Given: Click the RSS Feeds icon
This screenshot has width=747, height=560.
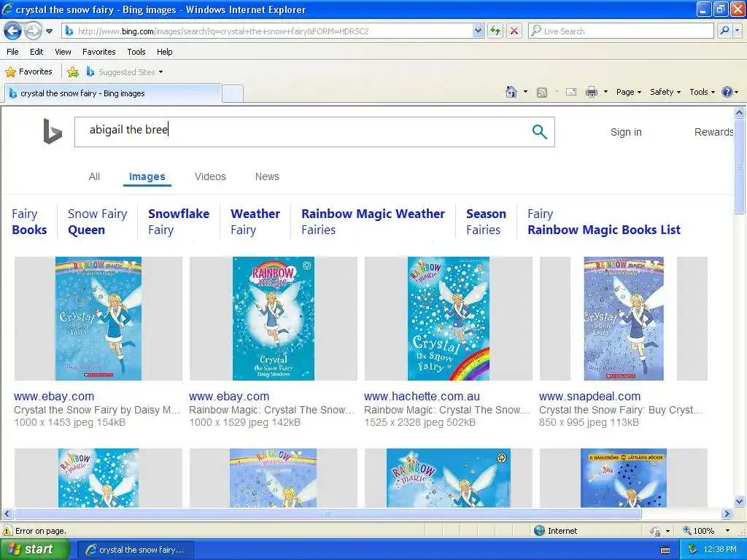Looking at the screenshot, I should pos(542,93).
